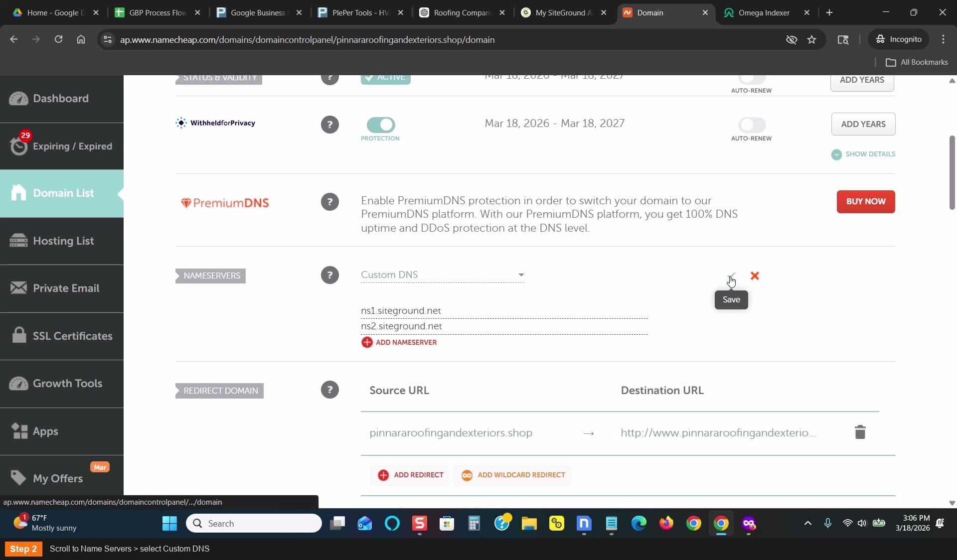Click into the ns2.siteground.net nameserver field
Image resolution: width=957 pixels, height=560 pixels.
pos(504,326)
